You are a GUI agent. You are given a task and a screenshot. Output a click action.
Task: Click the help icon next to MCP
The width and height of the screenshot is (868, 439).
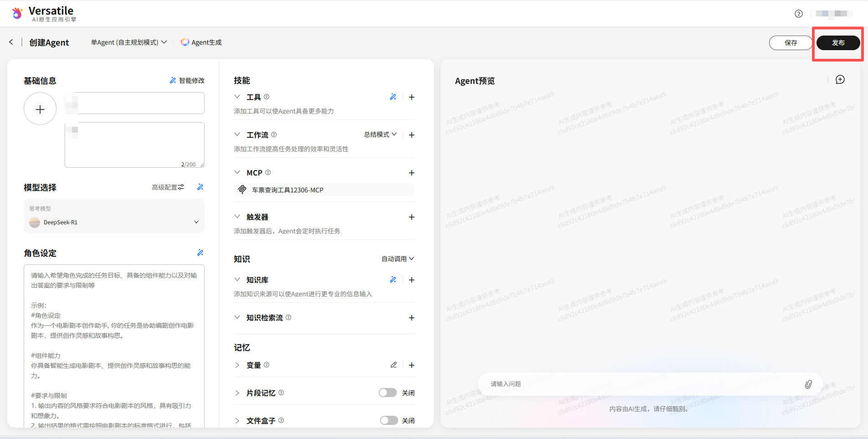[268, 173]
